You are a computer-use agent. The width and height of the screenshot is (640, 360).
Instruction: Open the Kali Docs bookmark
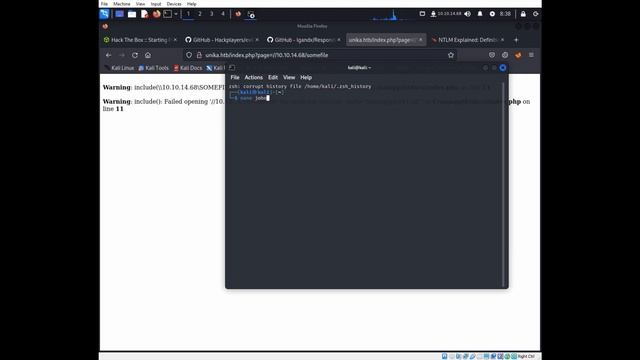point(188,68)
